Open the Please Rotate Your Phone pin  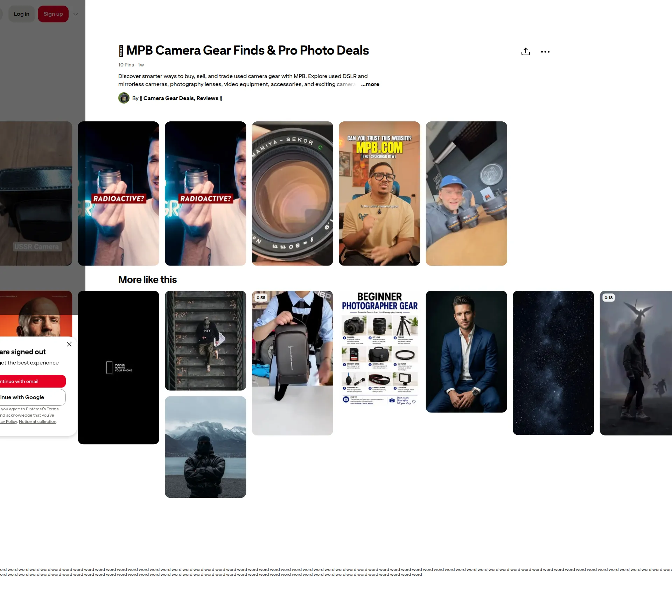[119, 367]
